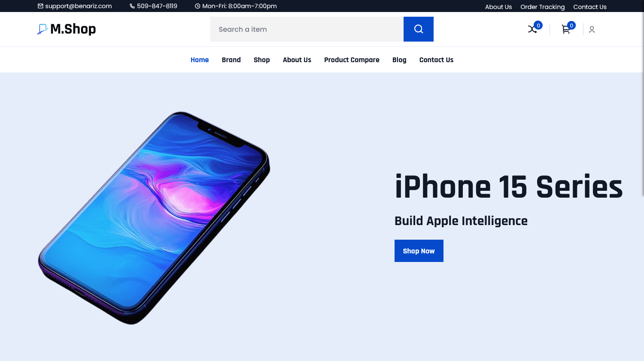Image resolution: width=644 pixels, height=361 pixels.
Task: Click the About Us top bar link
Action: (498, 7)
